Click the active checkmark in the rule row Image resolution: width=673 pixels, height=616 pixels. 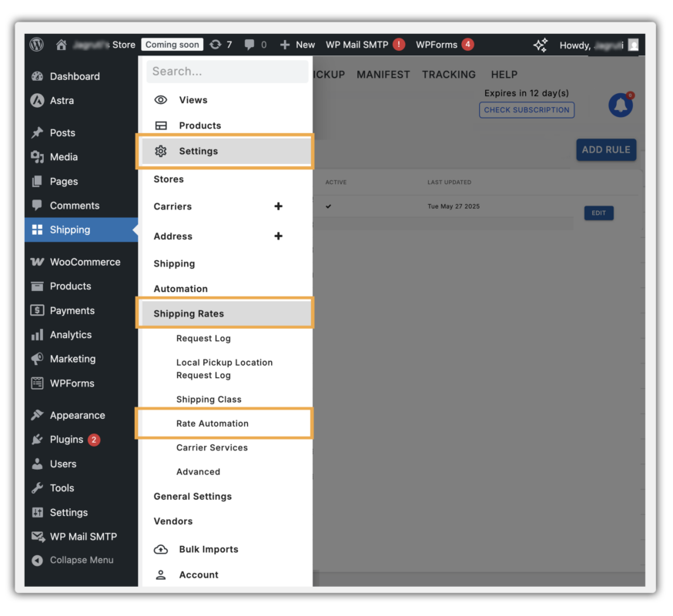pyautogui.click(x=328, y=206)
